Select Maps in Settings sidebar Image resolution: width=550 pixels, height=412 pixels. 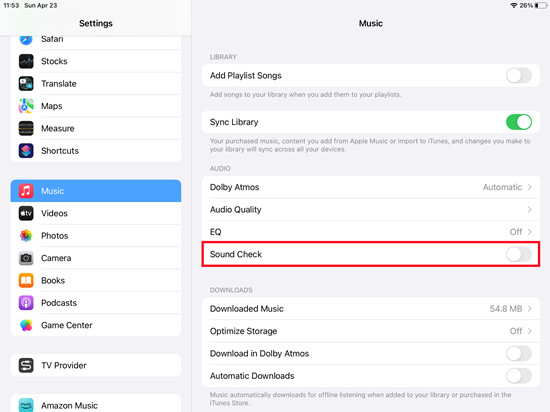point(96,106)
